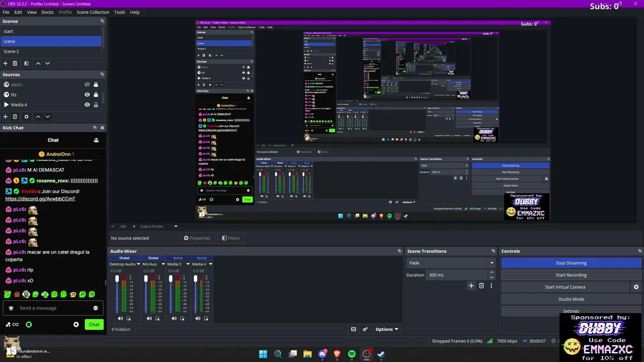This screenshot has height=362, width=644.
Task: Open the Discord invite link in chat
Action: (x=40, y=199)
